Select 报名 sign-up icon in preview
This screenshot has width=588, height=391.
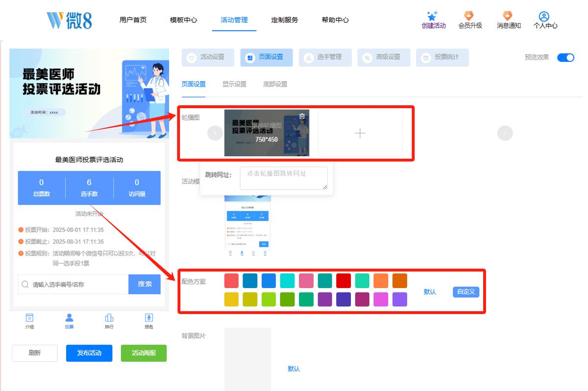click(x=149, y=318)
